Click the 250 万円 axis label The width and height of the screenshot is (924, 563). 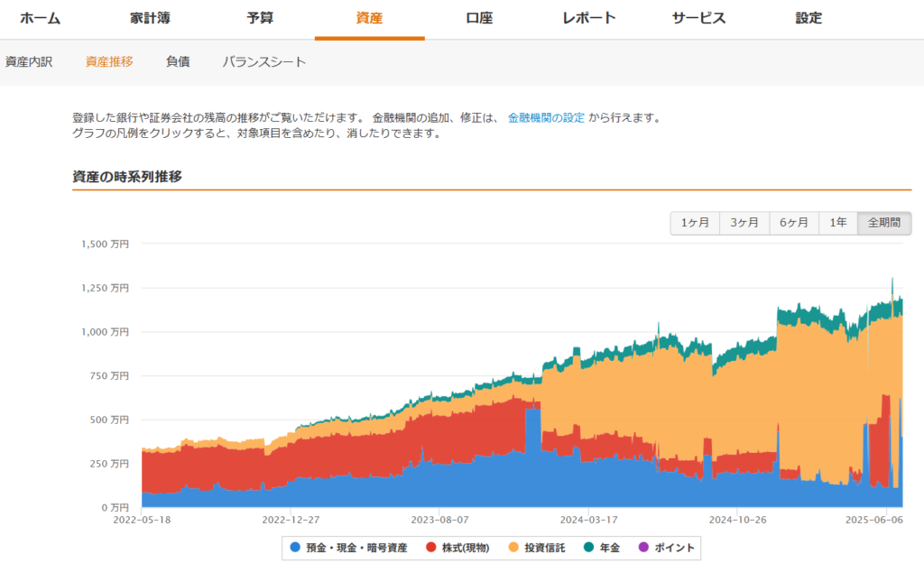(x=109, y=464)
